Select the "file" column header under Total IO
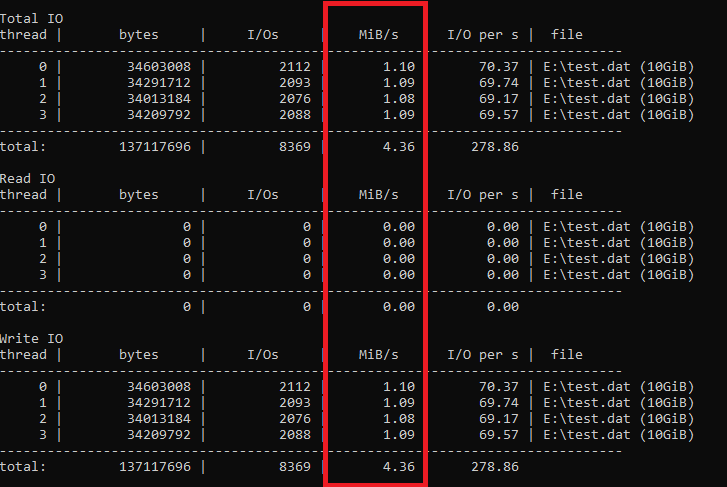The height and width of the screenshot is (487, 727). 567,35
